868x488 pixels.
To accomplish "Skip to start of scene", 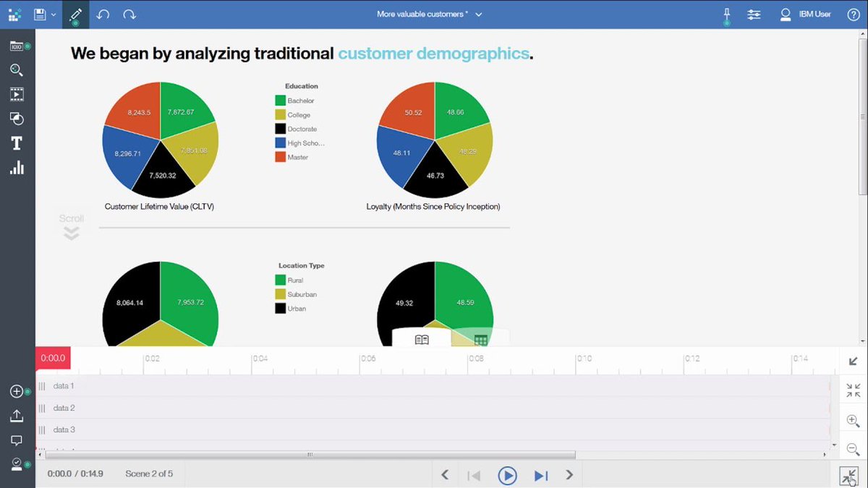I will pos(474,476).
